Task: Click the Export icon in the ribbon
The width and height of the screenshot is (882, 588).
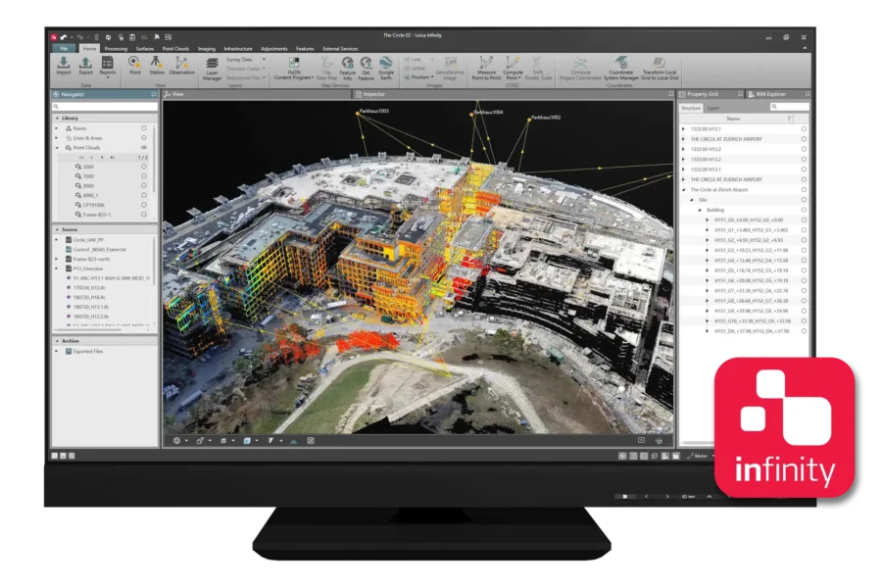Action: [85, 66]
